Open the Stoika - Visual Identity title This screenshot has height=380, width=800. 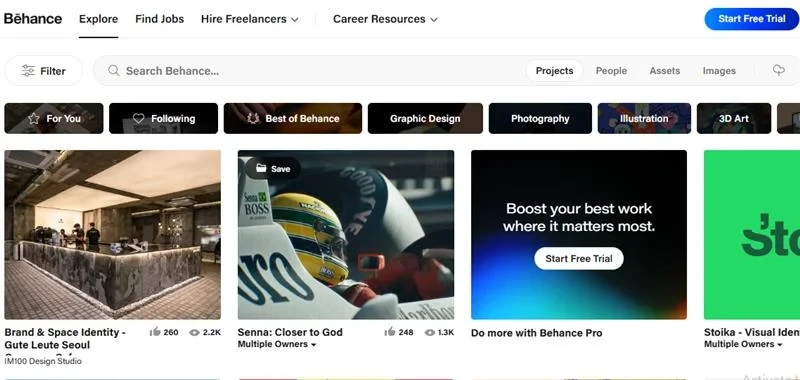coord(752,332)
